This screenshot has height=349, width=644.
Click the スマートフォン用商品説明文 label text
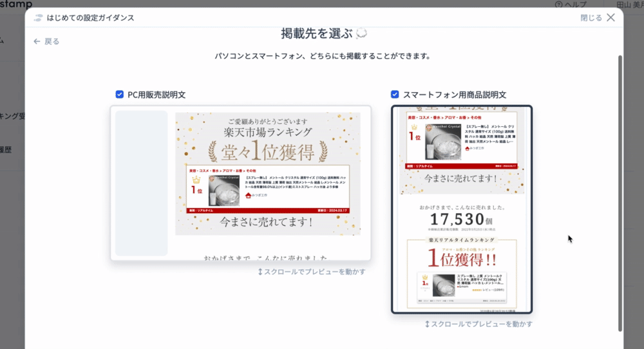tap(455, 95)
